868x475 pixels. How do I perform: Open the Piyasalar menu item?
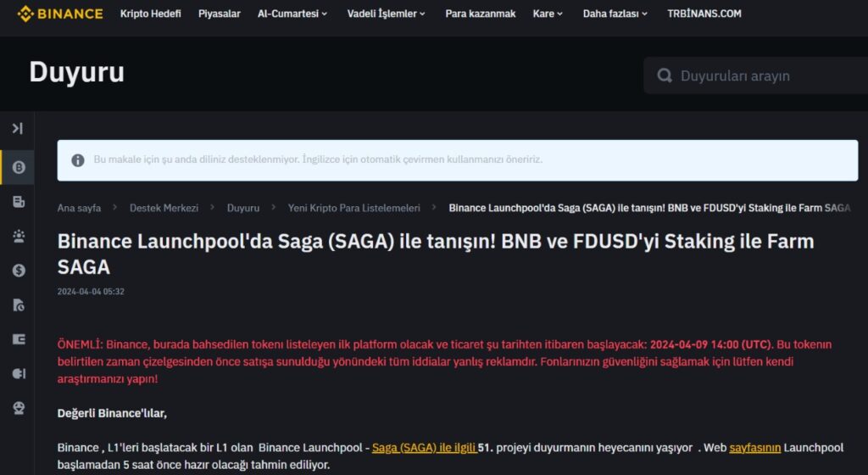(x=220, y=14)
